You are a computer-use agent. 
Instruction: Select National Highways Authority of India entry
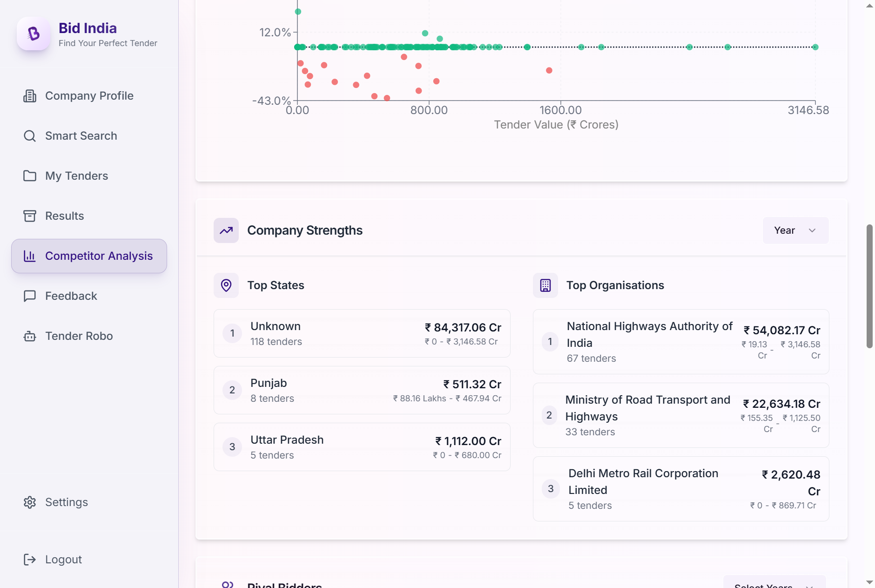[x=680, y=342]
